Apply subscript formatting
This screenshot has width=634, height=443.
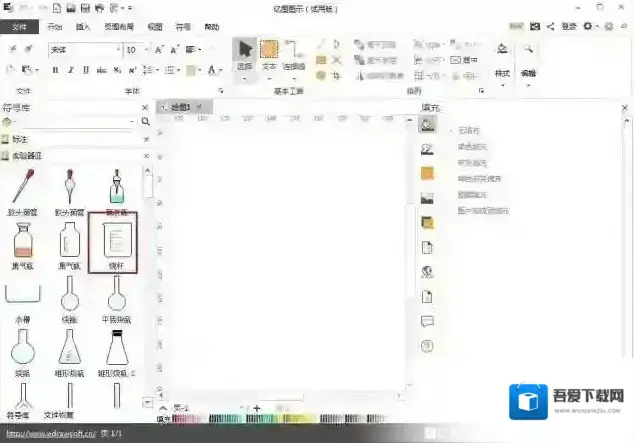(x=117, y=70)
